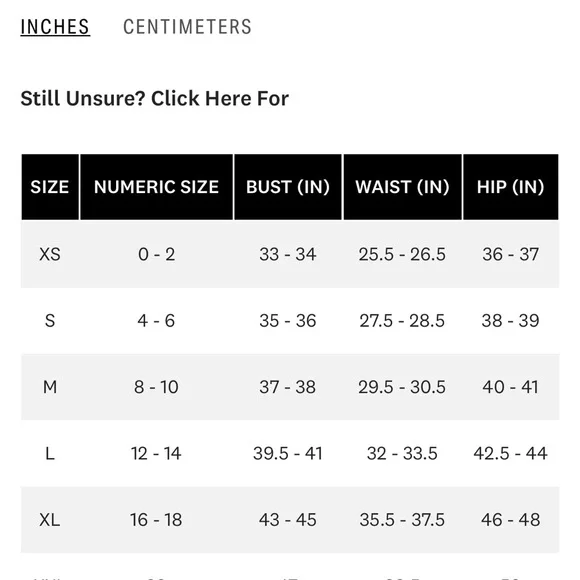Select the M size row label

[x=50, y=387]
